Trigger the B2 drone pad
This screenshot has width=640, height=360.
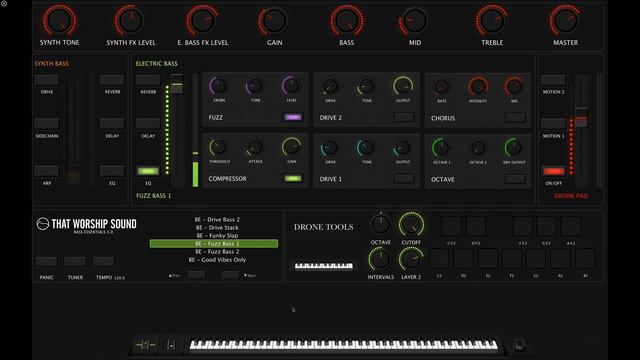pyautogui.click(x=585, y=259)
